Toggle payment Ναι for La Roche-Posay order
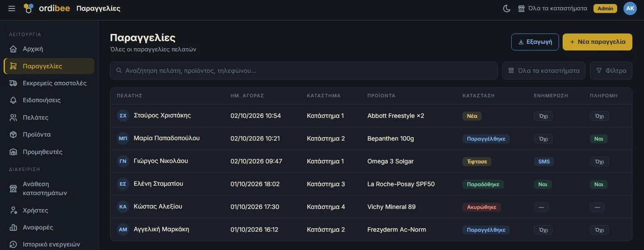The width and height of the screenshot is (644, 250). point(599,184)
